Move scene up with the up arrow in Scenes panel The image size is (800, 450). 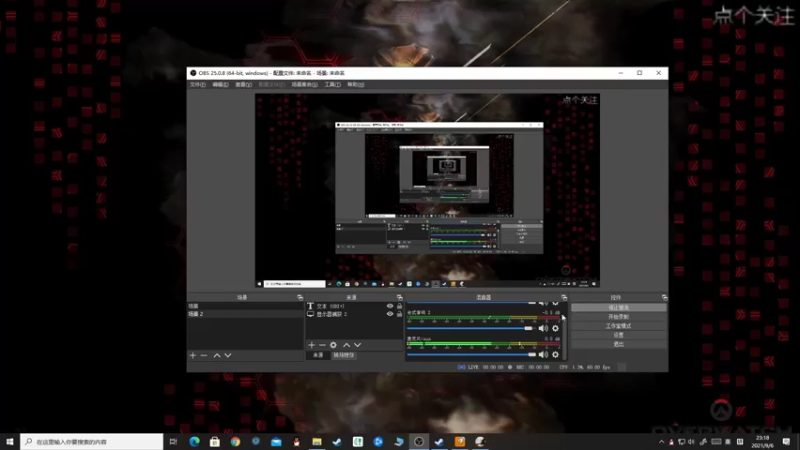tap(217, 355)
